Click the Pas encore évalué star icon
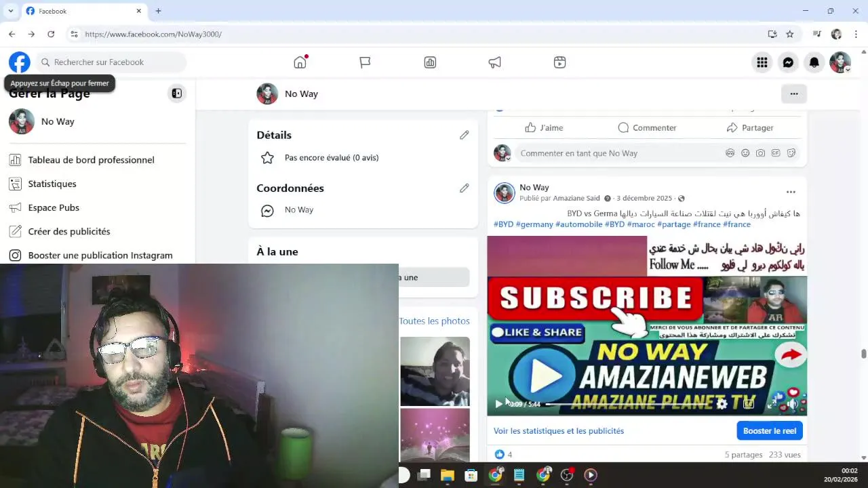The image size is (868, 488). tap(267, 158)
